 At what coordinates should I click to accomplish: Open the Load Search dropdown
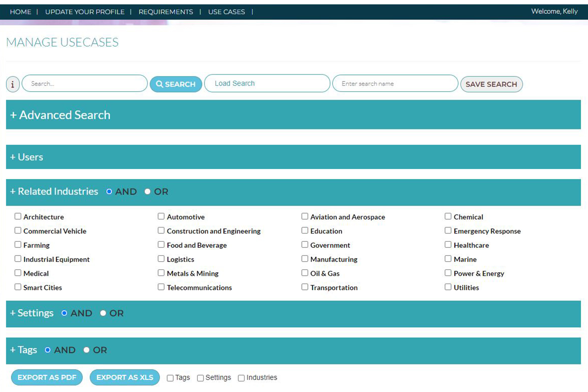coord(267,83)
